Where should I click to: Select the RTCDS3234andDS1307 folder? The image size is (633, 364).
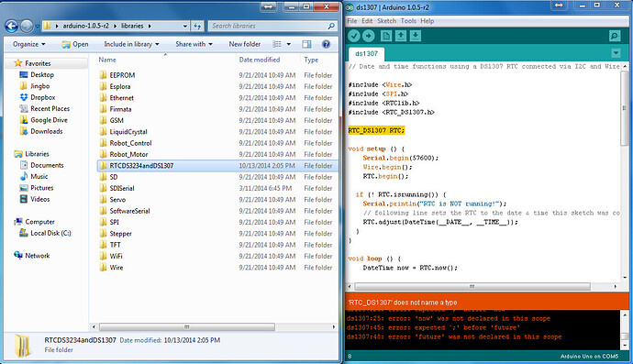pos(217,165)
